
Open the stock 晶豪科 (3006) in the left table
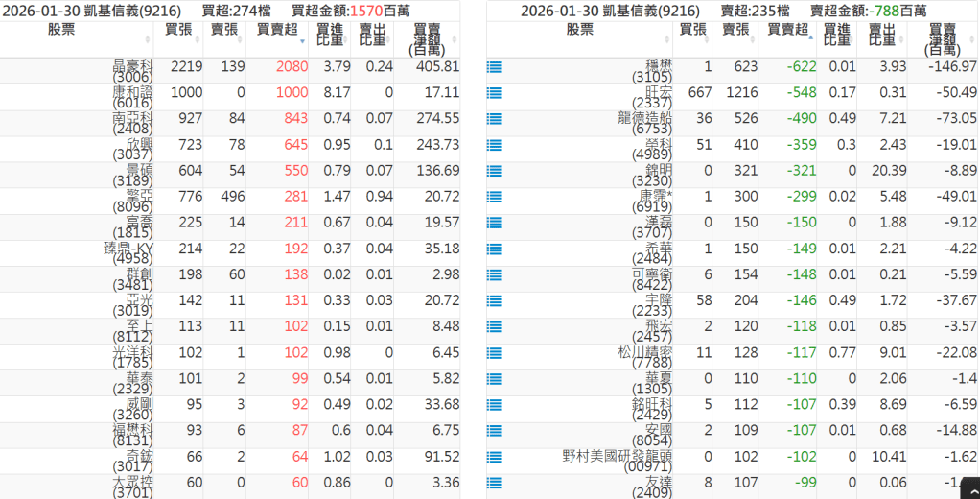[132, 71]
